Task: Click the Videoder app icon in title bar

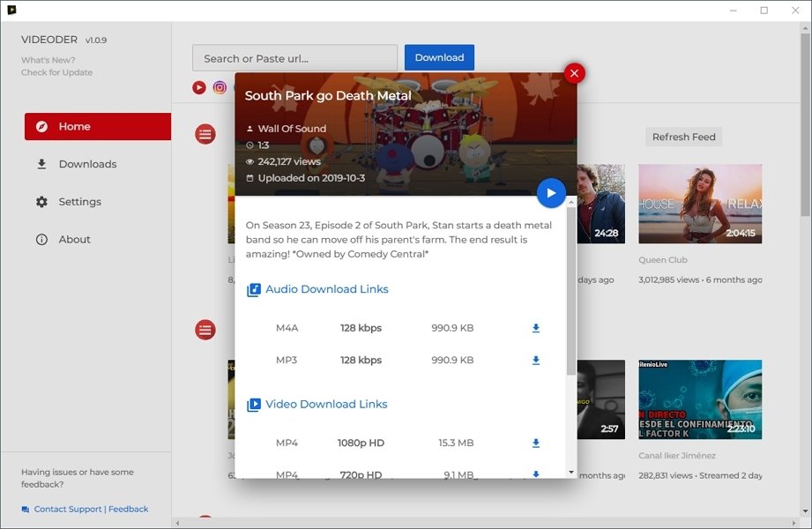Action: (x=11, y=10)
